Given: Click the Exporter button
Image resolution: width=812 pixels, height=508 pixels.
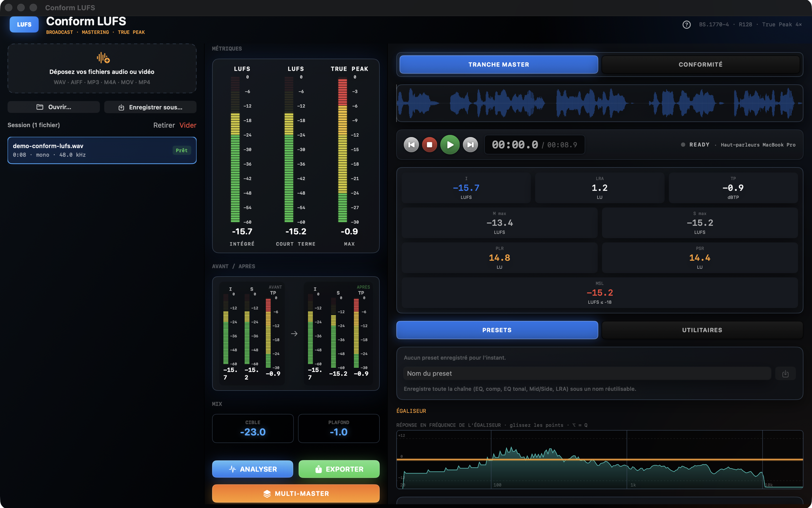Looking at the screenshot, I should point(339,469).
